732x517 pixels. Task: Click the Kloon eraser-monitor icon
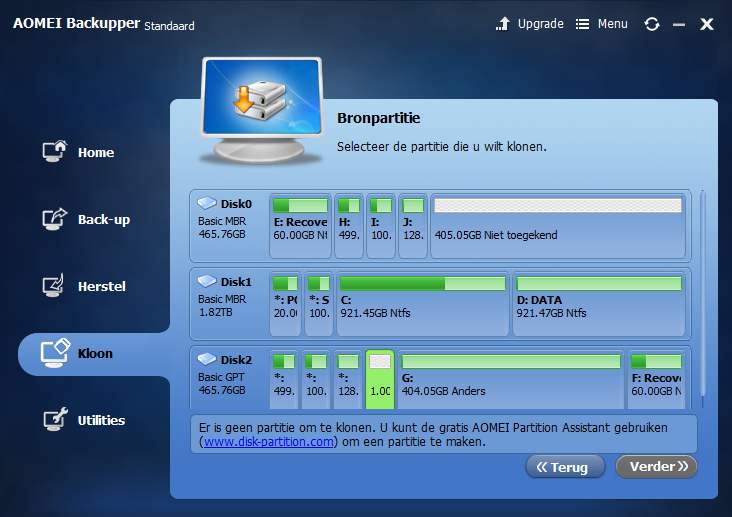click(x=55, y=353)
